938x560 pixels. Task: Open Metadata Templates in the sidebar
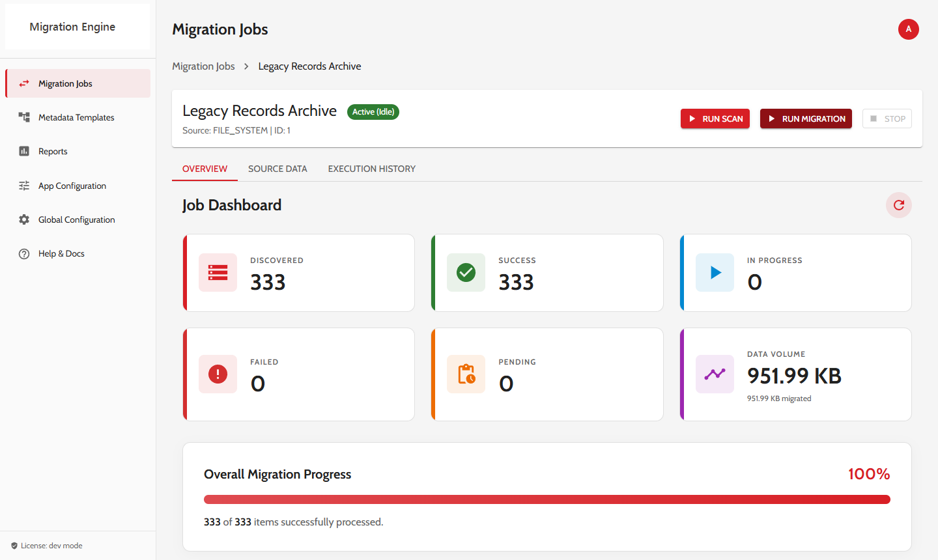pos(78,117)
